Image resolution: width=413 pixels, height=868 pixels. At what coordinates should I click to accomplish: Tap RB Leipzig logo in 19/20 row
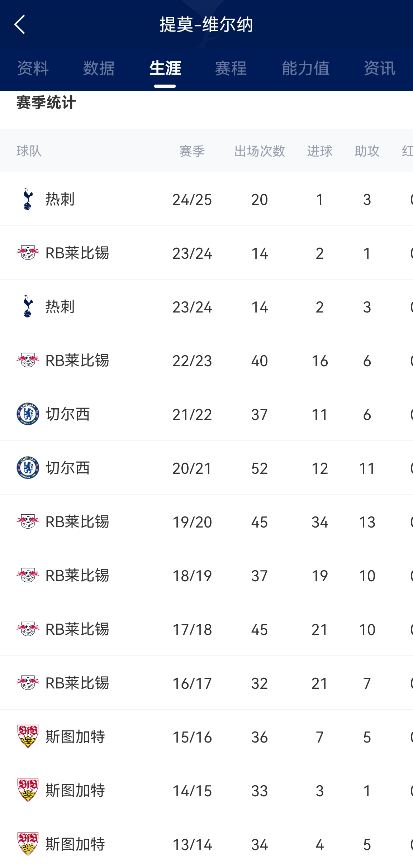(x=28, y=521)
